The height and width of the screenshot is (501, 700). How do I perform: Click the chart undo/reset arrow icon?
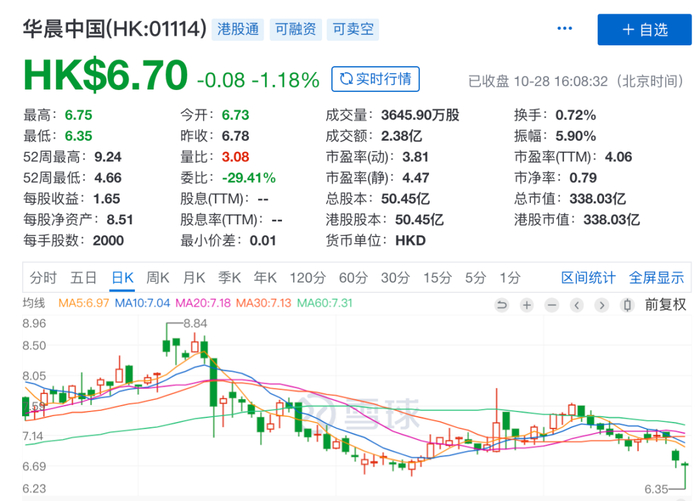click(x=502, y=305)
